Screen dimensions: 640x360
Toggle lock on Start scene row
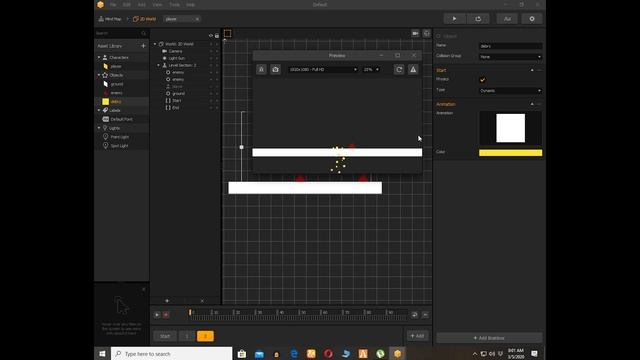217,100
